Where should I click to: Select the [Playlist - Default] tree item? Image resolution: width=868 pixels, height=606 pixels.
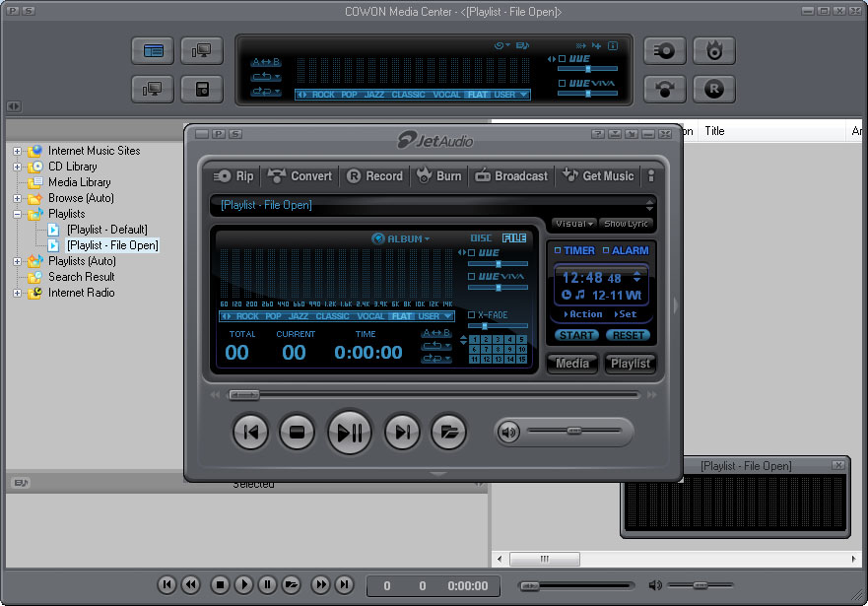click(106, 230)
